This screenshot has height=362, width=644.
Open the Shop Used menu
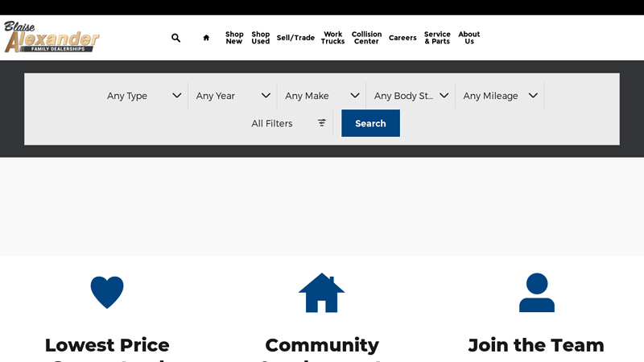coord(260,38)
